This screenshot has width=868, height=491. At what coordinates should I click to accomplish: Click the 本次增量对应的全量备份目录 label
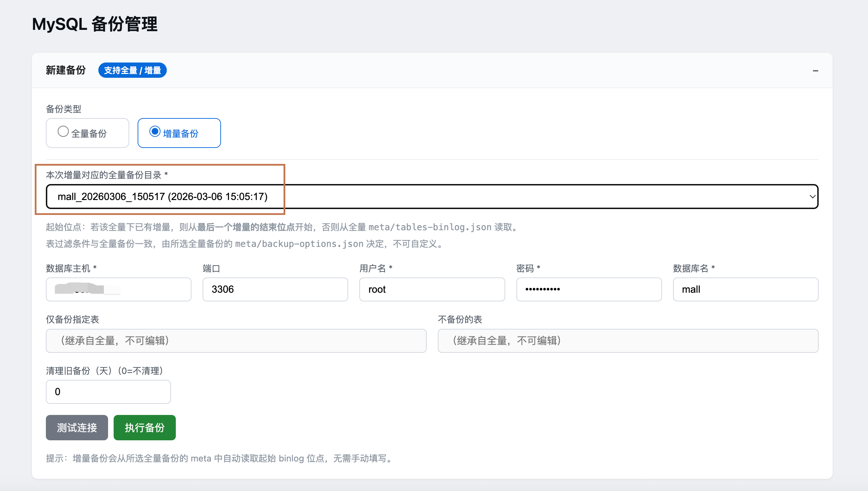point(104,175)
